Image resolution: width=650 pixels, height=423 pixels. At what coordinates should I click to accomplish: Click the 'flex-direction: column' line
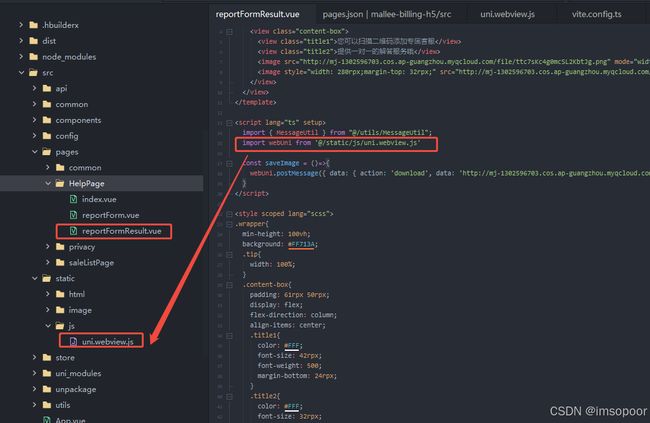click(293, 315)
